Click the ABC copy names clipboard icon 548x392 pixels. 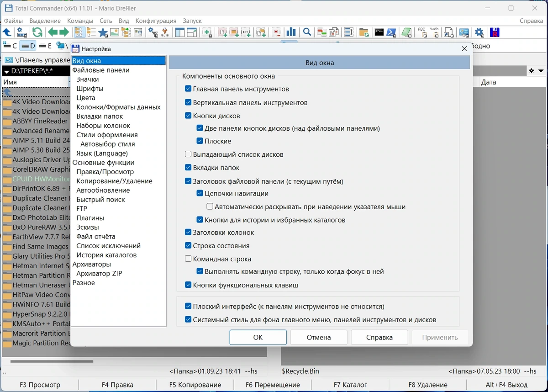422,32
